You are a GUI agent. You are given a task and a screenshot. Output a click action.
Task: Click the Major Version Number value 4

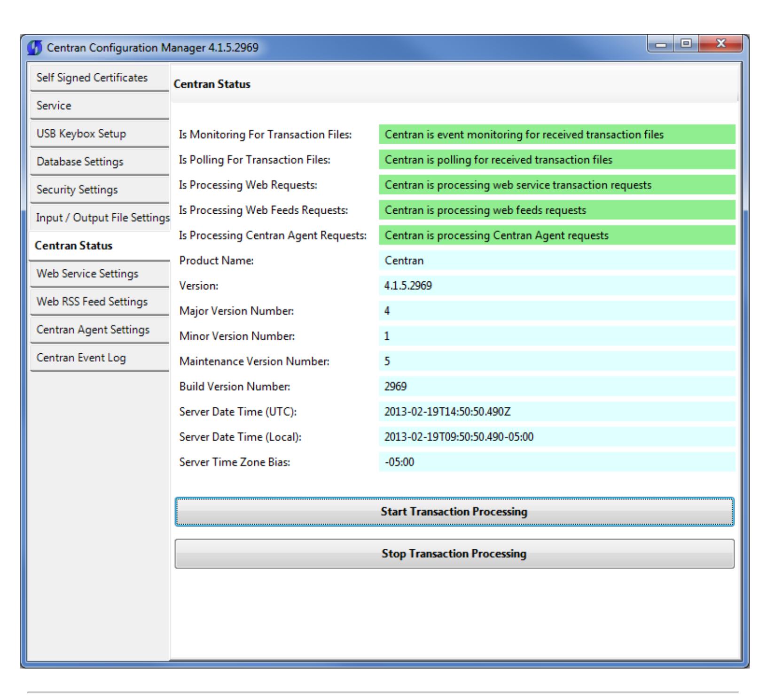pos(557,311)
